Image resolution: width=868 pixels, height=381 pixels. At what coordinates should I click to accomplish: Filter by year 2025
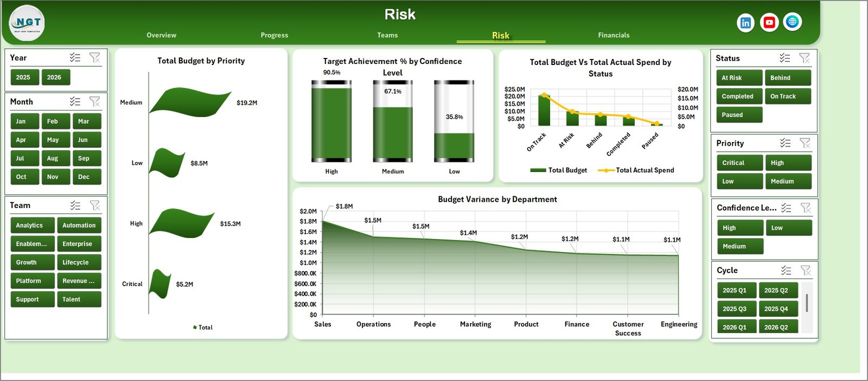(x=24, y=78)
